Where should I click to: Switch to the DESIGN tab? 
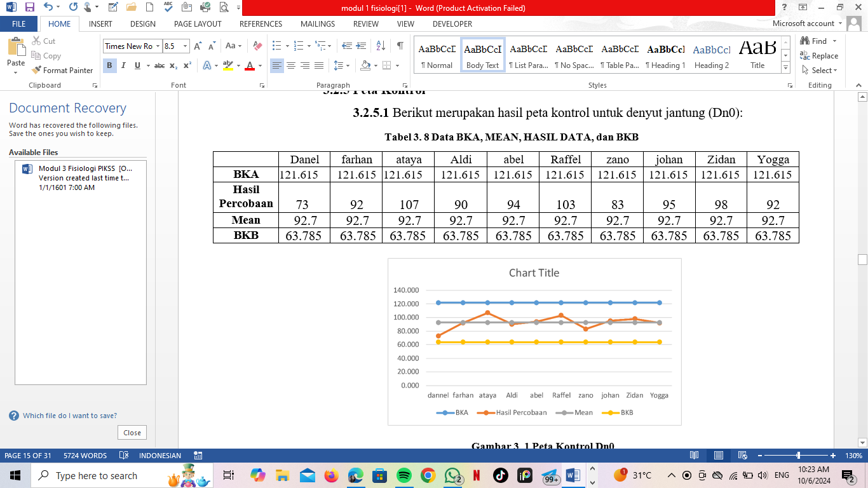[x=143, y=24]
